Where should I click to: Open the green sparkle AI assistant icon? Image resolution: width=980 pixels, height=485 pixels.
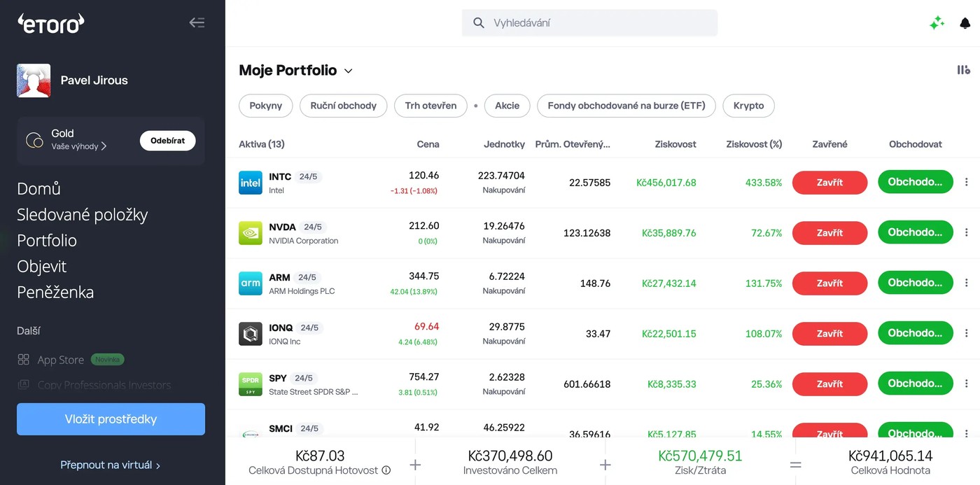pos(937,23)
